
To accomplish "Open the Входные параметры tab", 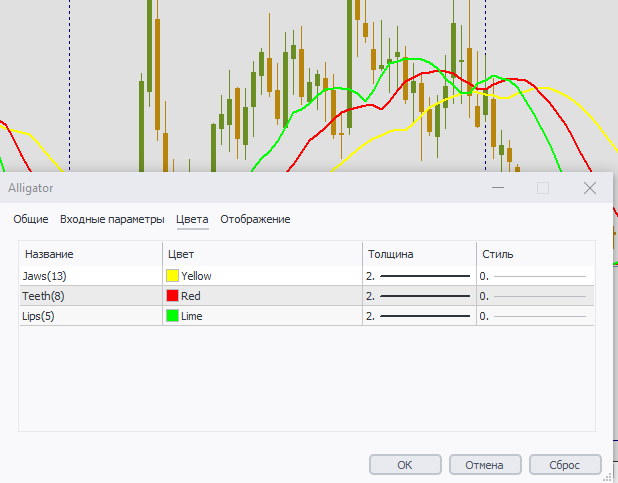I will tap(112, 219).
